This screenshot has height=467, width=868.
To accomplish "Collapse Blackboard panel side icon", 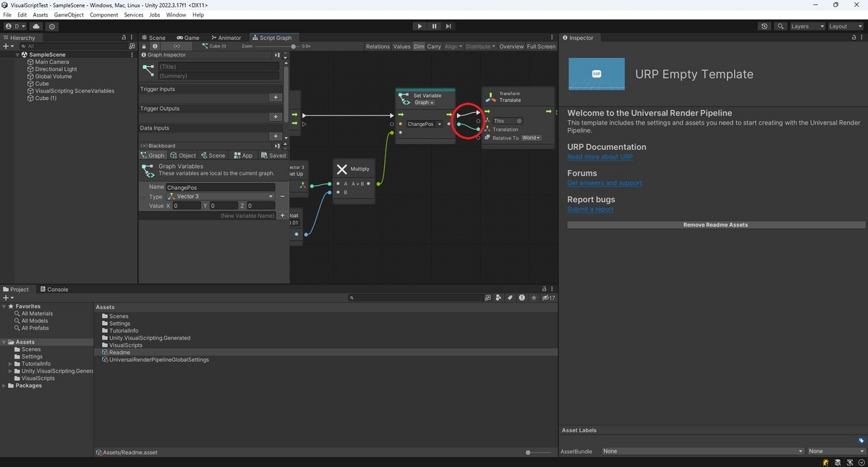I will (277, 146).
